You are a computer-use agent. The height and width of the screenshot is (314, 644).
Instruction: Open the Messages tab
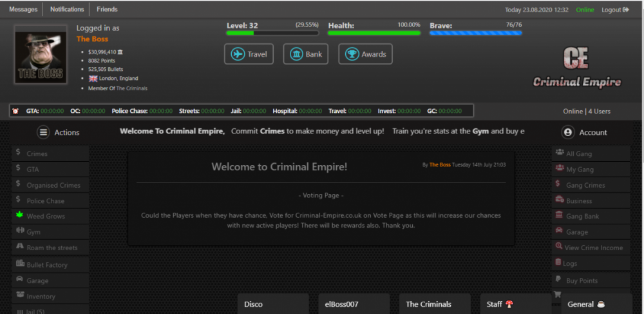(x=23, y=10)
